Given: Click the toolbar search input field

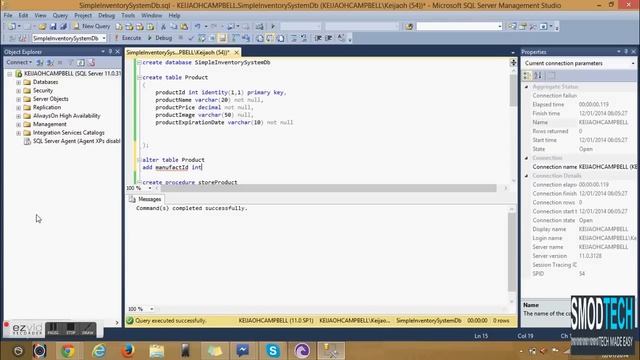Looking at the screenshot, I should (456, 27).
